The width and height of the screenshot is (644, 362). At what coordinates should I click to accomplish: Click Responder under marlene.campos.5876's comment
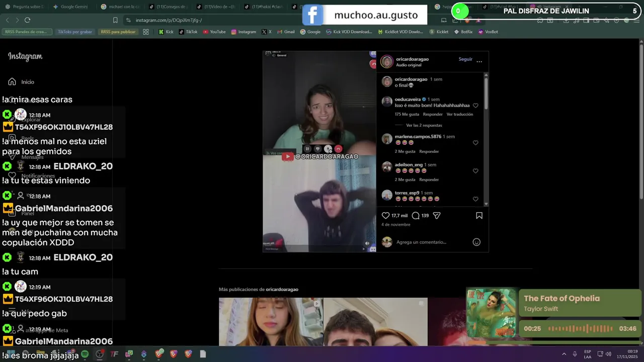point(429,151)
